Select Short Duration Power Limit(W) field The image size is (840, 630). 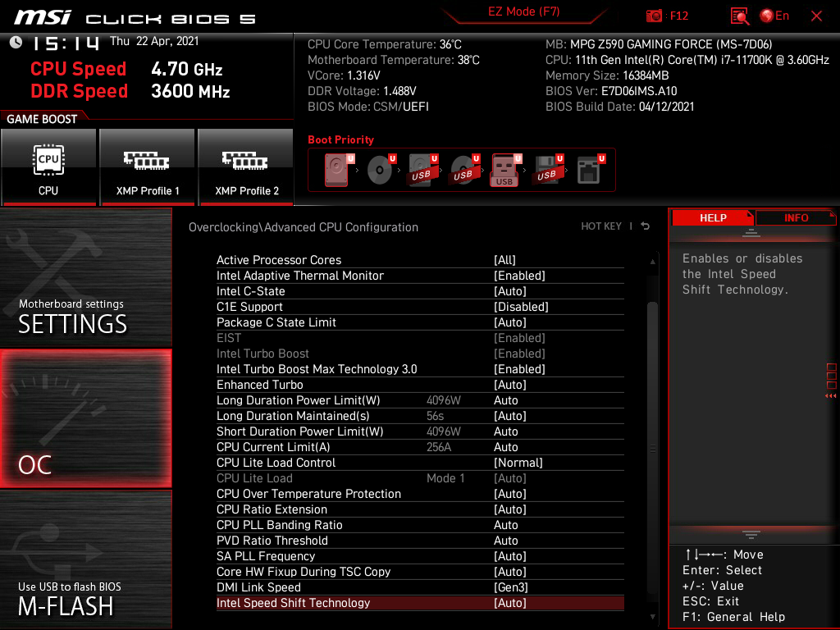[420, 431]
